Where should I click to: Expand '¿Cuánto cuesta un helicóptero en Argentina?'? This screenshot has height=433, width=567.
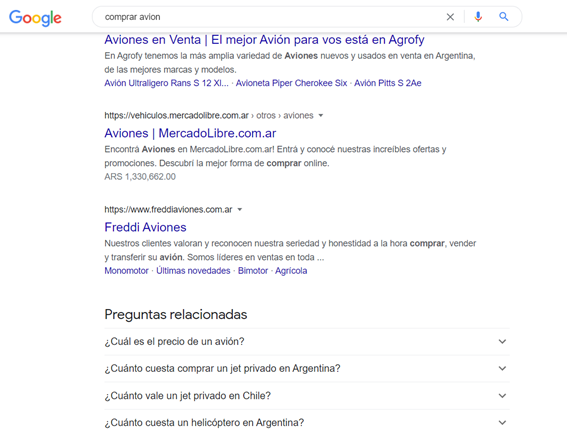tap(307, 423)
